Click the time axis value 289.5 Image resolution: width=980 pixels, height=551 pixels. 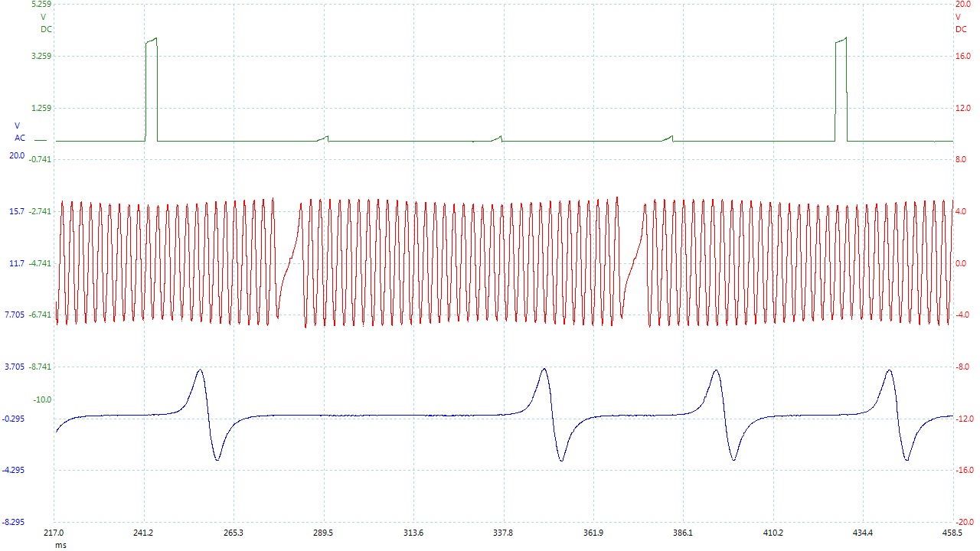tap(324, 533)
